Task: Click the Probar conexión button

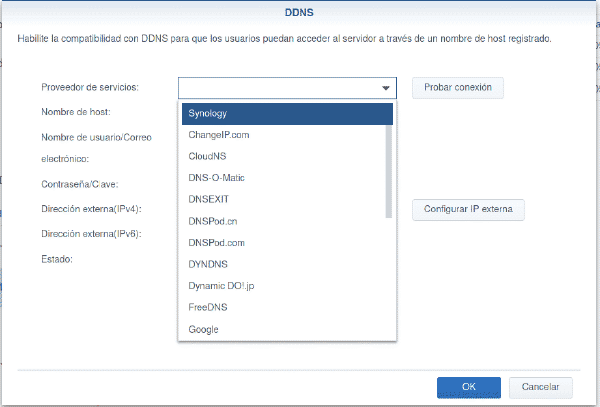Action: pos(458,88)
